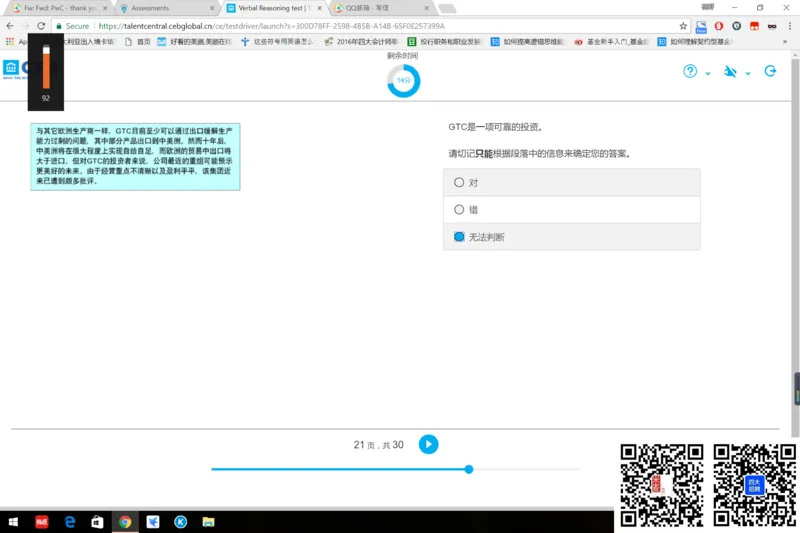The image size is (800, 533).
Task: Open the 投行职务和职业发展 bookmark
Action: (444, 42)
